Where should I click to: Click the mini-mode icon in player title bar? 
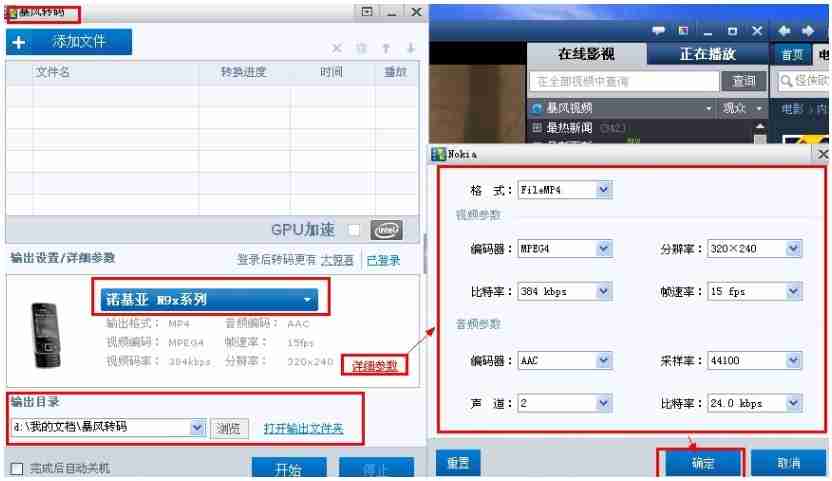[683, 31]
